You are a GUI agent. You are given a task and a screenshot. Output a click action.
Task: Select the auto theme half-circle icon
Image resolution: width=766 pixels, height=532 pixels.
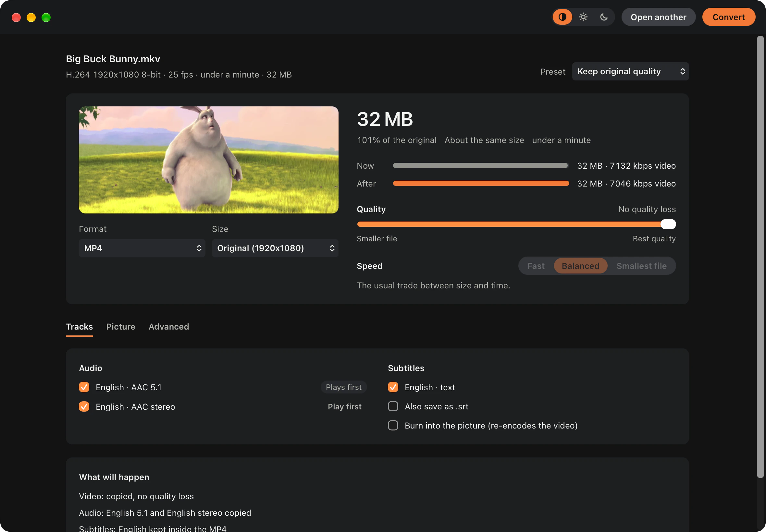tap(562, 17)
